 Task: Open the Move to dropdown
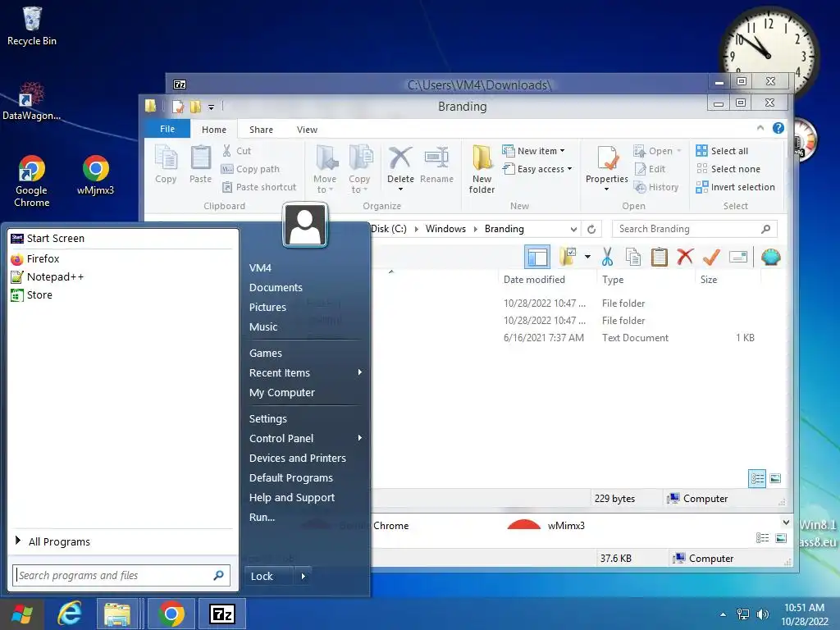click(x=325, y=169)
